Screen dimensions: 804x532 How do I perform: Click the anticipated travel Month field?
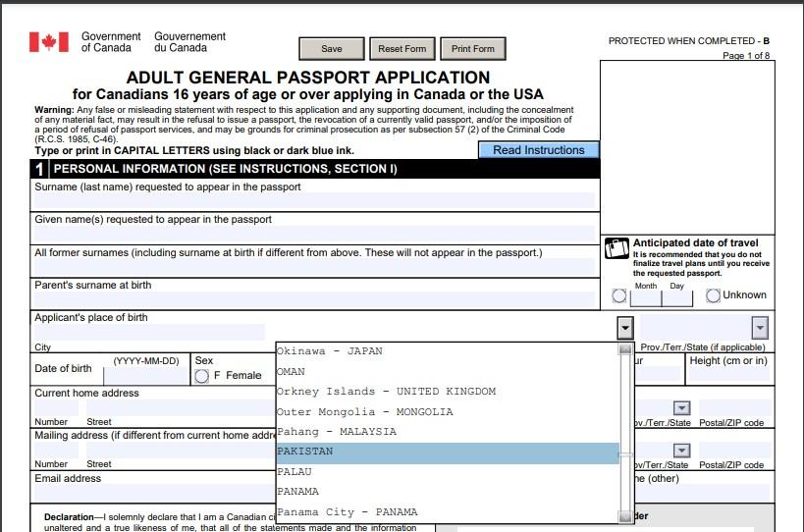point(646,297)
